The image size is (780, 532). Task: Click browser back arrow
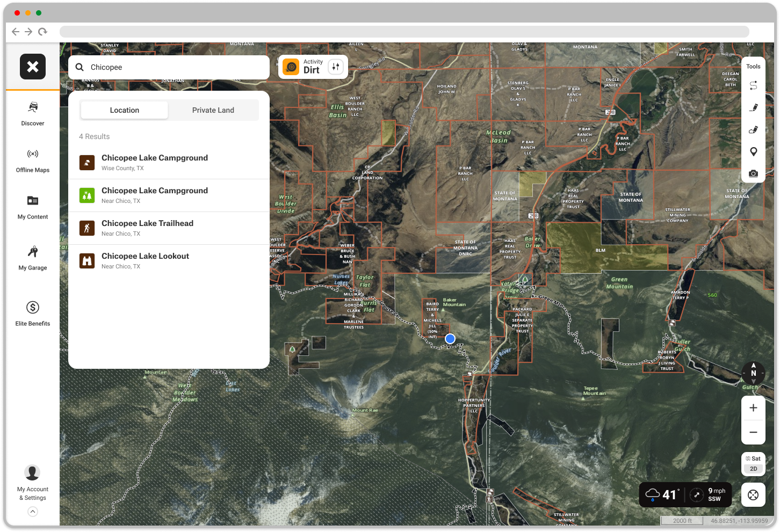pyautogui.click(x=16, y=32)
